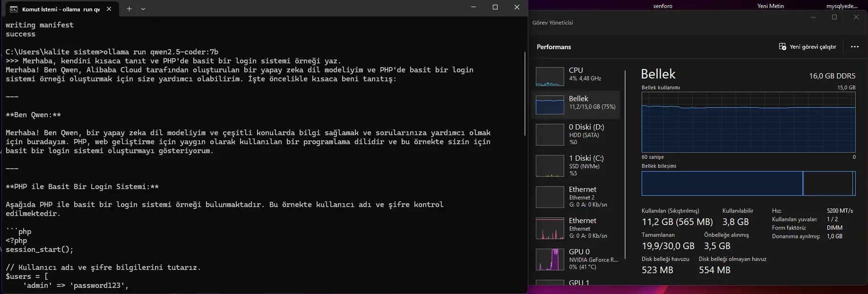The height and width of the screenshot is (294, 868).
Task: Click the **Ben Qwen:** heading in terminal
Action: pos(33,115)
